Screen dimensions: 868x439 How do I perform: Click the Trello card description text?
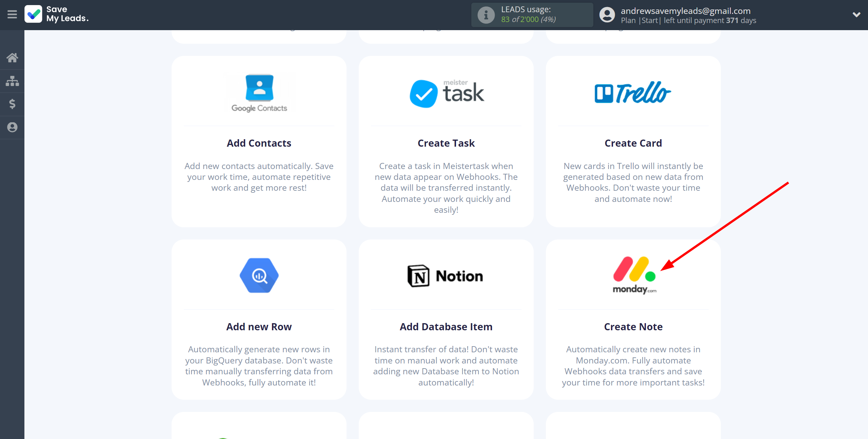633,182
